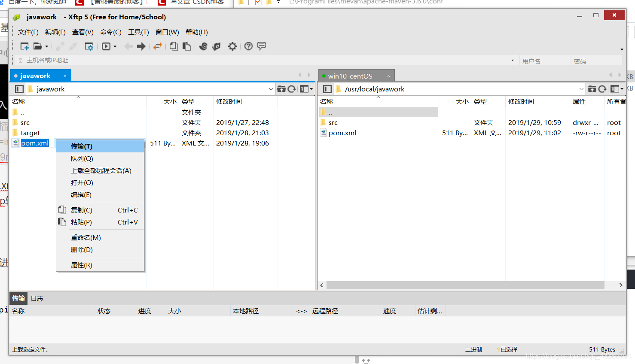Click the username input field
This screenshot has width=635, height=364.
(x=545, y=61)
